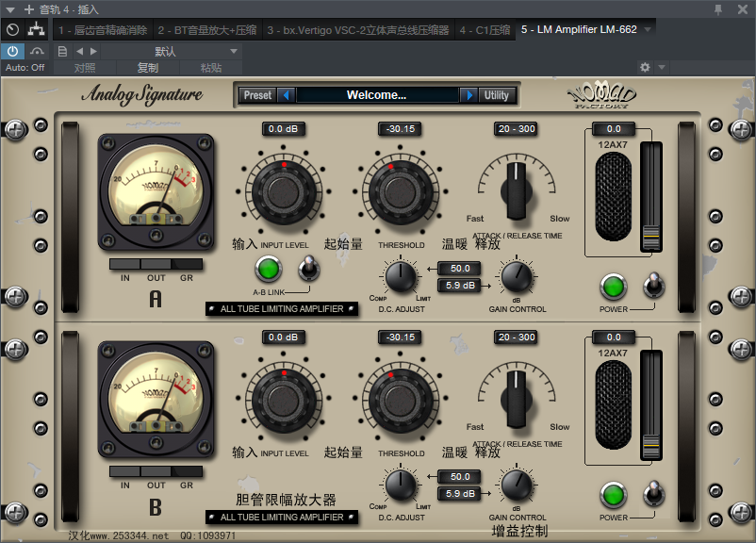Viewport: 756px width, 543px height.
Task: Toggle channel A green power LED
Action: pos(614,287)
